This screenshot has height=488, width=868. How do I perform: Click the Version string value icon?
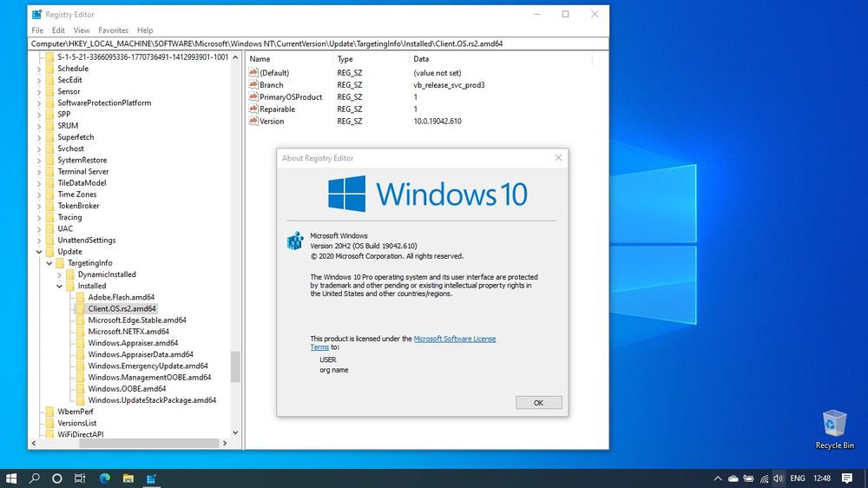point(253,121)
